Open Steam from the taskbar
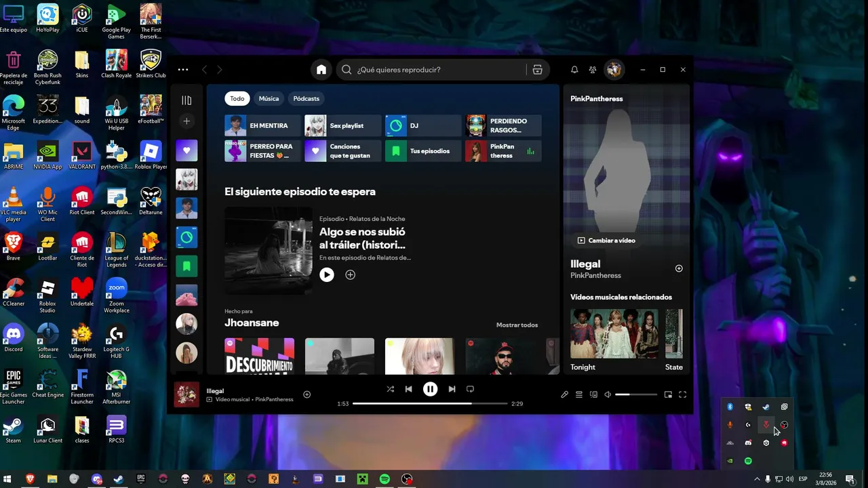 pyautogui.click(x=118, y=479)
